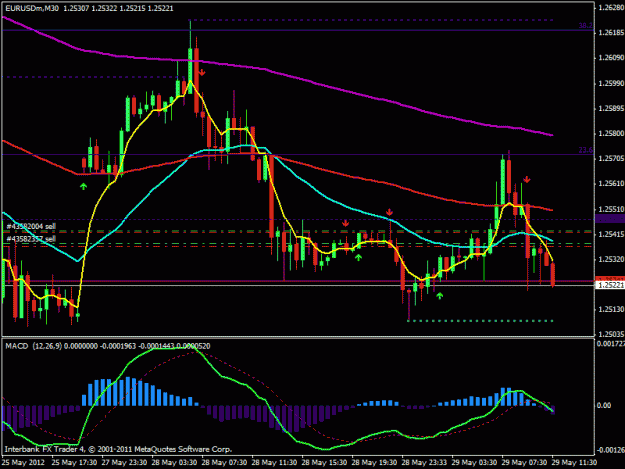This screenshot has width=625, height=469.
Task: Click the MACD scale value -0.00126
Action: (610, 450)
